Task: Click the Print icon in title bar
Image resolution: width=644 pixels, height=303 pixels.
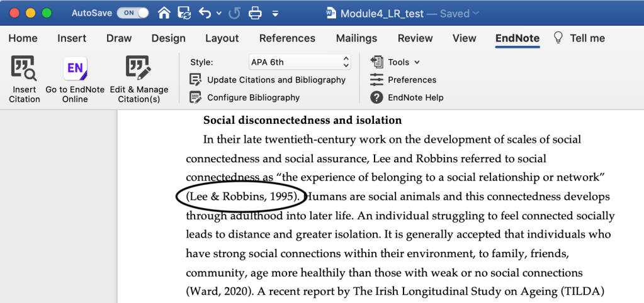Action: (255, 13)
